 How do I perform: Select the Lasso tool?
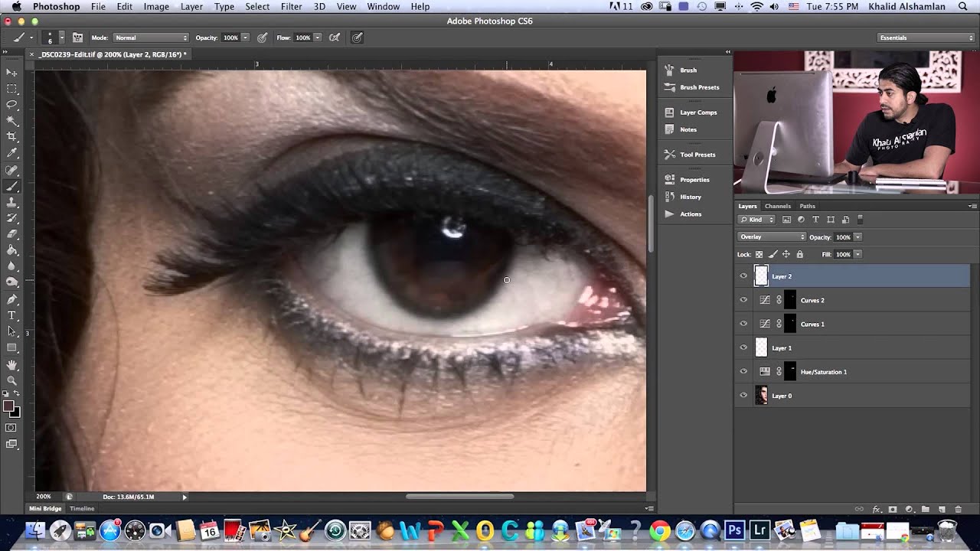coord(11,104)
